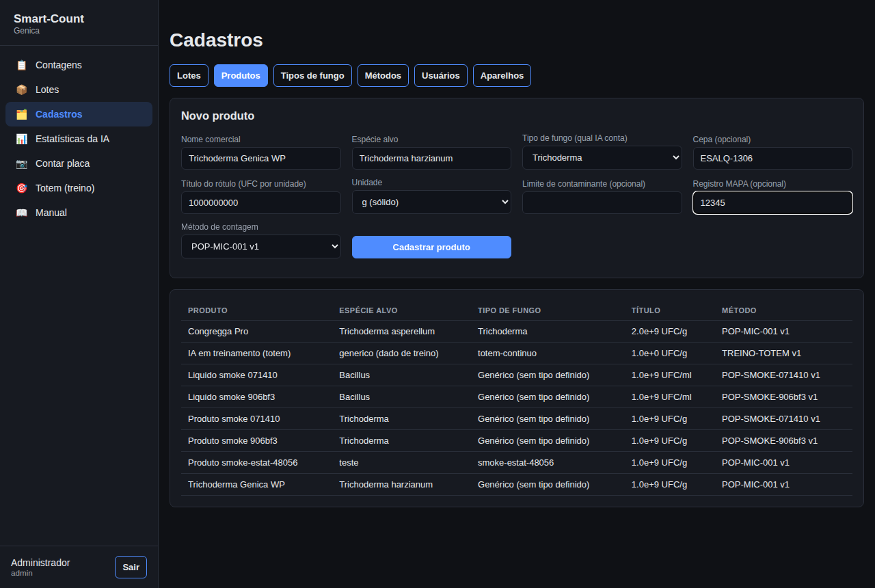Select the Produtos tab

point(241,76)
